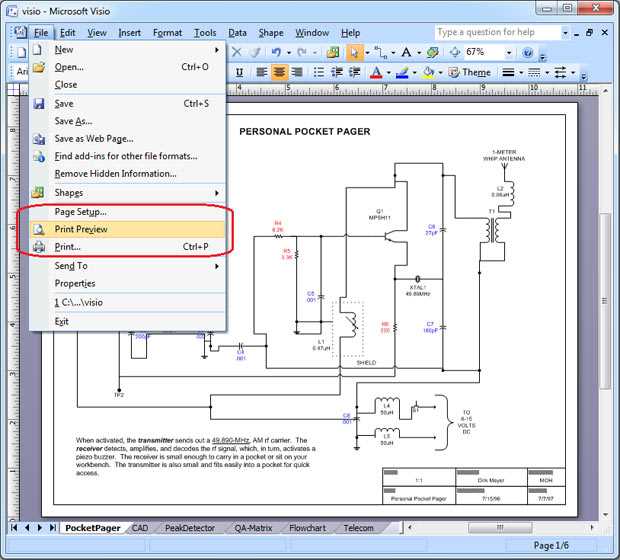Choose Properties in File menu
The image size is (620, 560).
(127, 283)
